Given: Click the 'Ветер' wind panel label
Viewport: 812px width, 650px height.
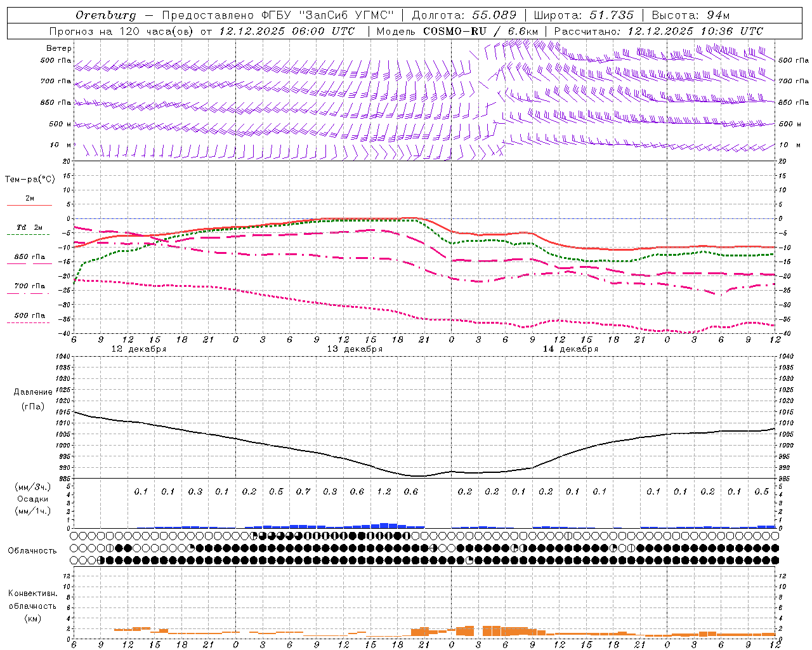Looking at the screenshot, I should point(59,48).
